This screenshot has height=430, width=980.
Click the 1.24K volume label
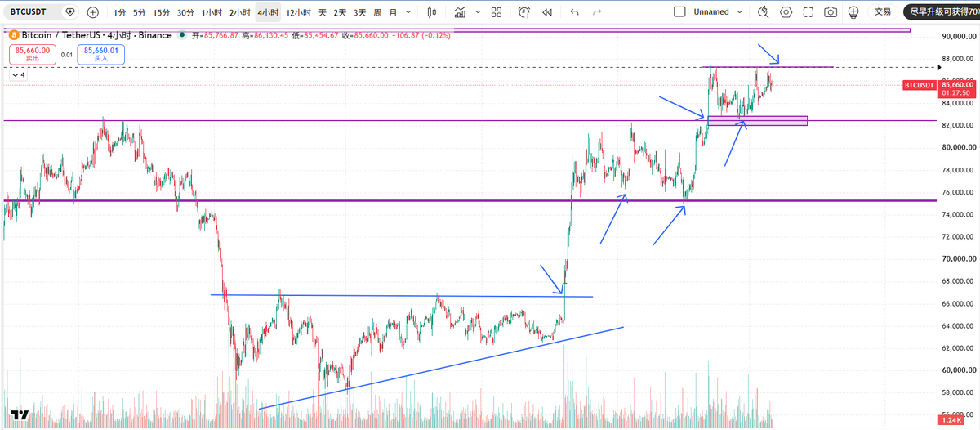point(950,421)
